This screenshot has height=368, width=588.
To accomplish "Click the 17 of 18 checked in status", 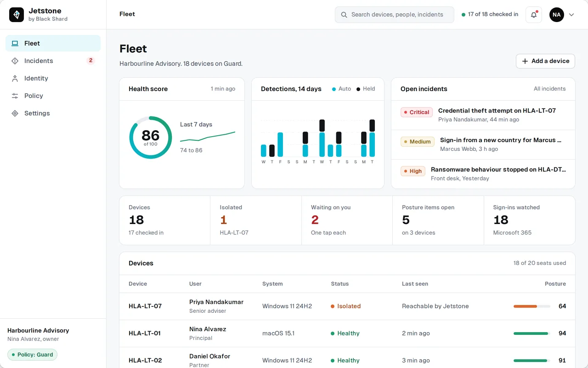I will pos(490,15).
